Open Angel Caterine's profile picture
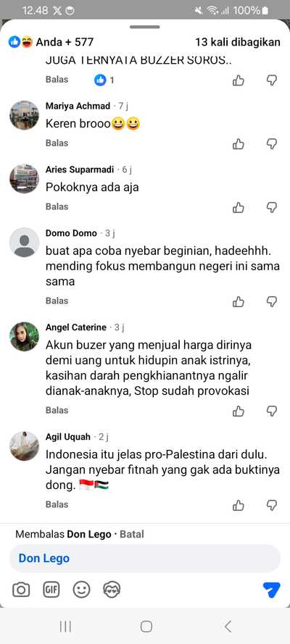 (x=24, y=336)
